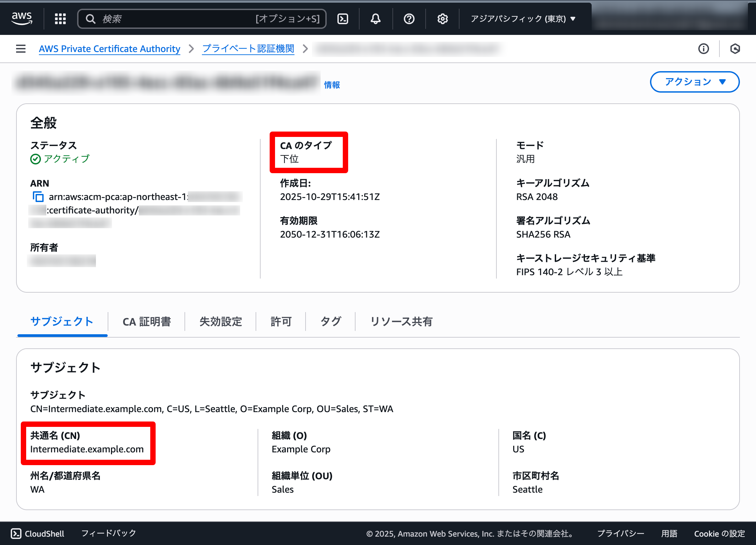Open the settings gear icon
The width and height of the screenshot is (756, 545).
[442, 19]
